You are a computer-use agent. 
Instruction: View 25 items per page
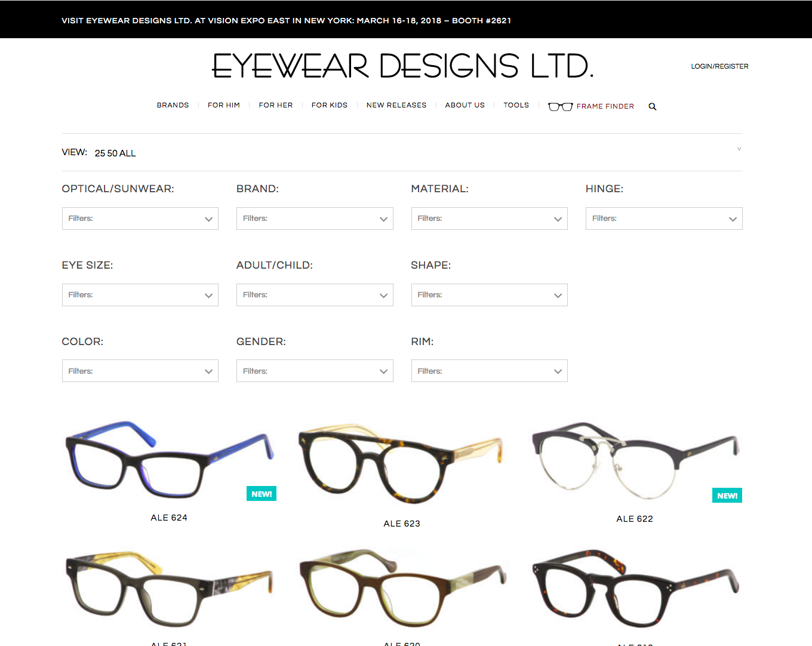100,153
